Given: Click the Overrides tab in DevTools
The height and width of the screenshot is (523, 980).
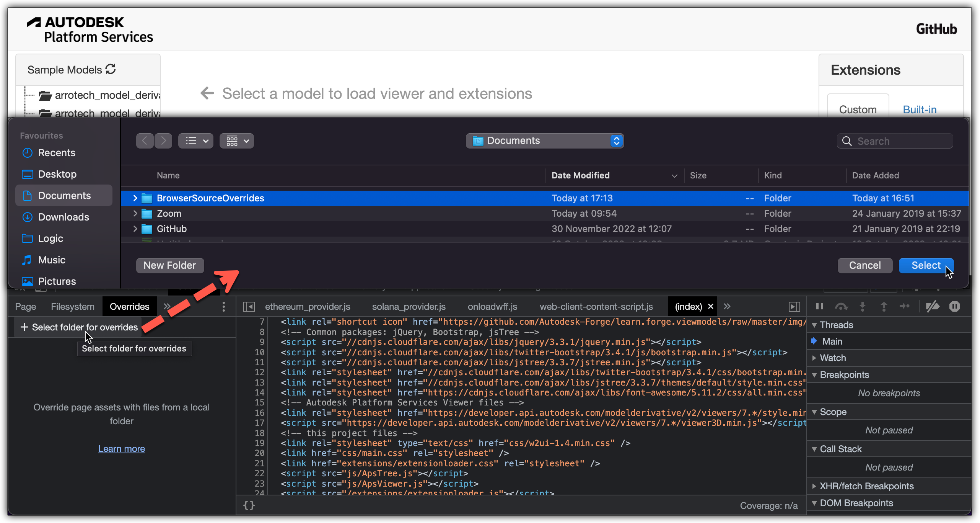Looking at the screenshot, I should click(x=129, y=306).
